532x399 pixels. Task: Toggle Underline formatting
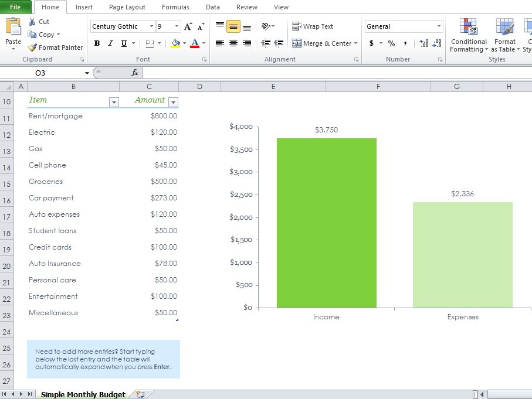tap(124, 43)
